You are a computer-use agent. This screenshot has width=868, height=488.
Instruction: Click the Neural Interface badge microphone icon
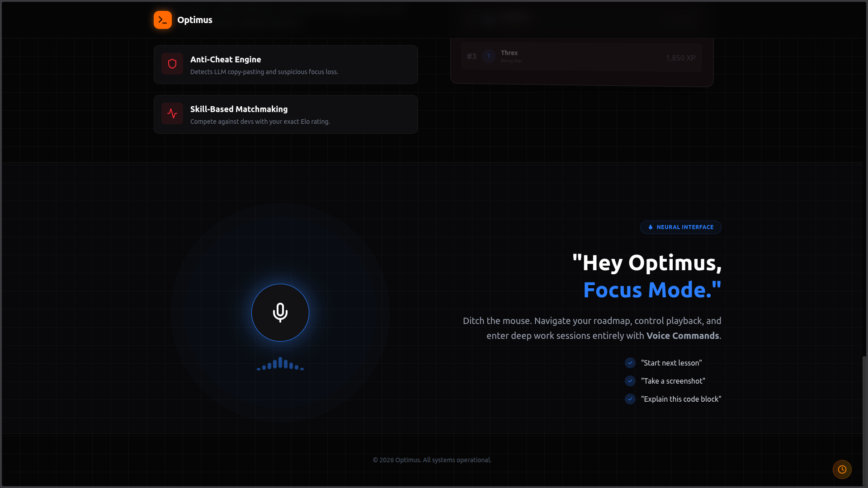point(651,227)
